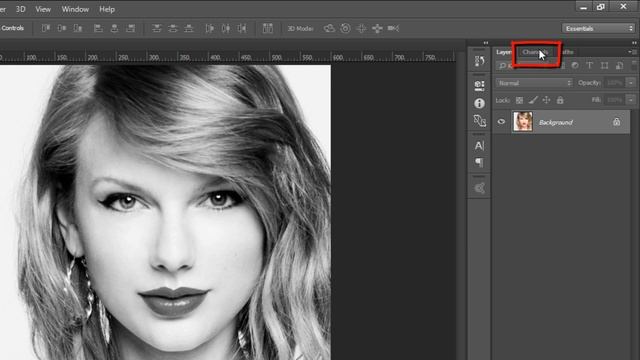This screenshot has height=360, width=640.
Task: Toggle filter for smart objects
Action: (619, 65)
